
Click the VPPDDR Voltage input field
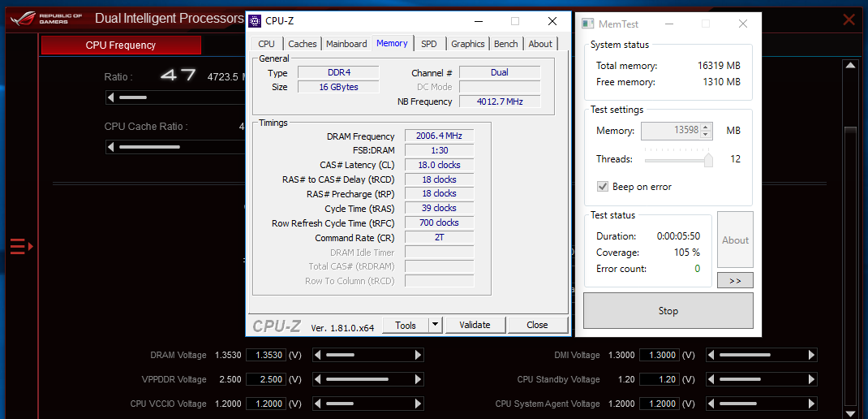pos(267,379)
